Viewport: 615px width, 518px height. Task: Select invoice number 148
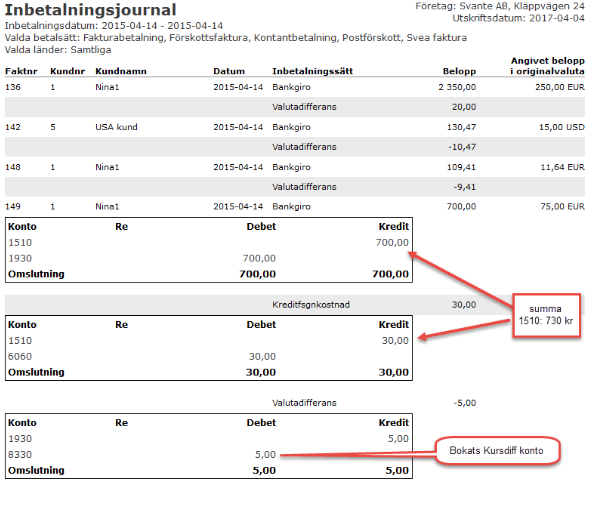[x=13, y=166]
